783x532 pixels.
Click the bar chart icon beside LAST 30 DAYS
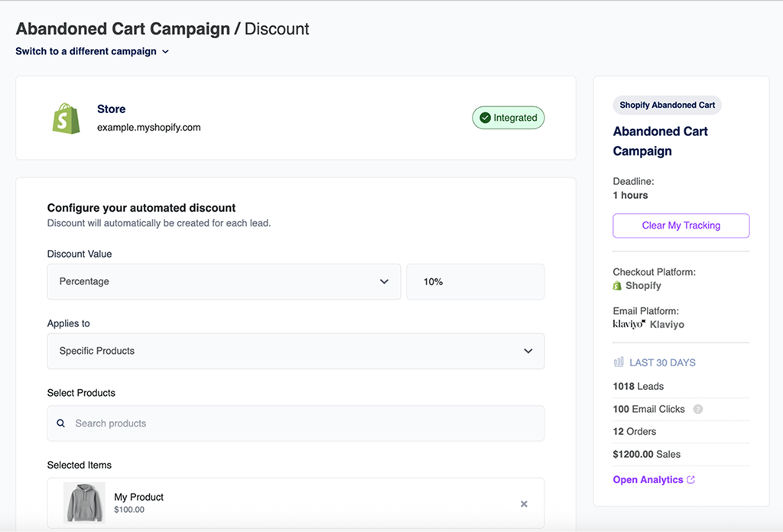click(x=619, y=362)
